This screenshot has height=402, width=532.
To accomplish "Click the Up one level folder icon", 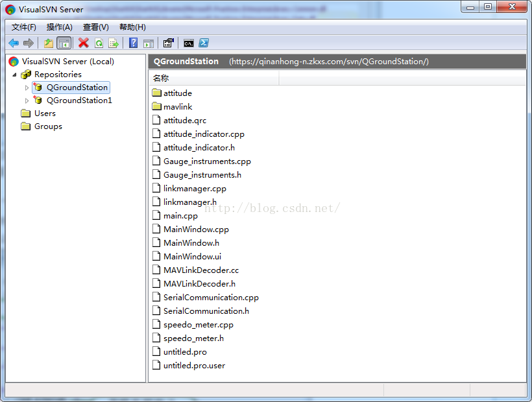I will click(49, 43).
